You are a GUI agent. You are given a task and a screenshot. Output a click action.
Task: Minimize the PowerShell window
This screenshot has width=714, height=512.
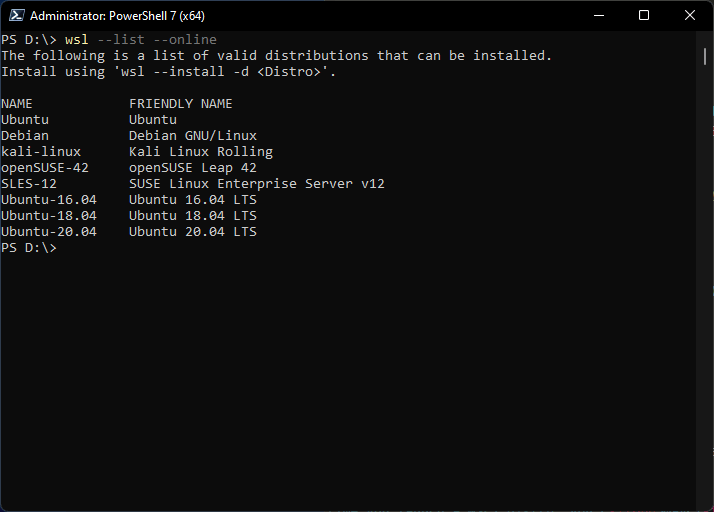(x=599, y=16)
